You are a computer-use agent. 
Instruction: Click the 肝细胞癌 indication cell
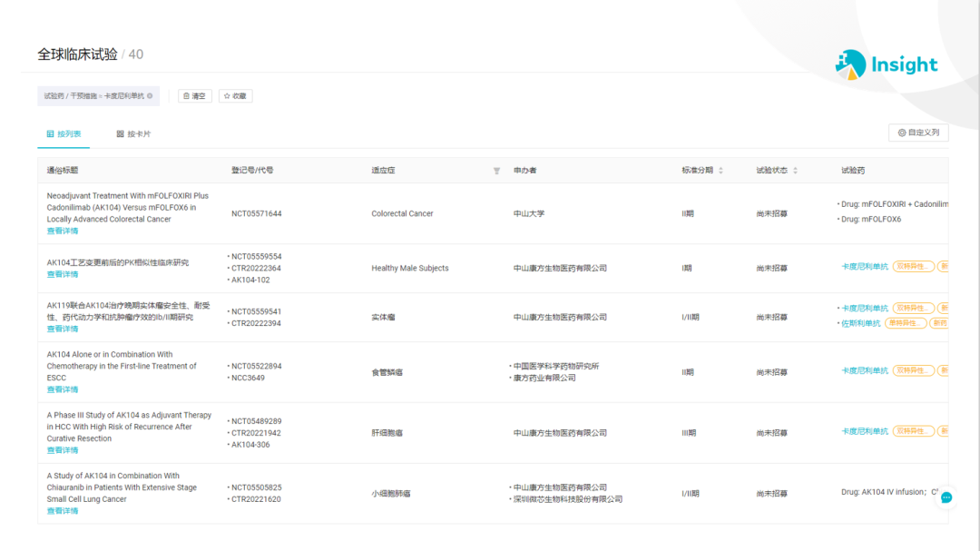pyautogui.click(x=387, y=433)
